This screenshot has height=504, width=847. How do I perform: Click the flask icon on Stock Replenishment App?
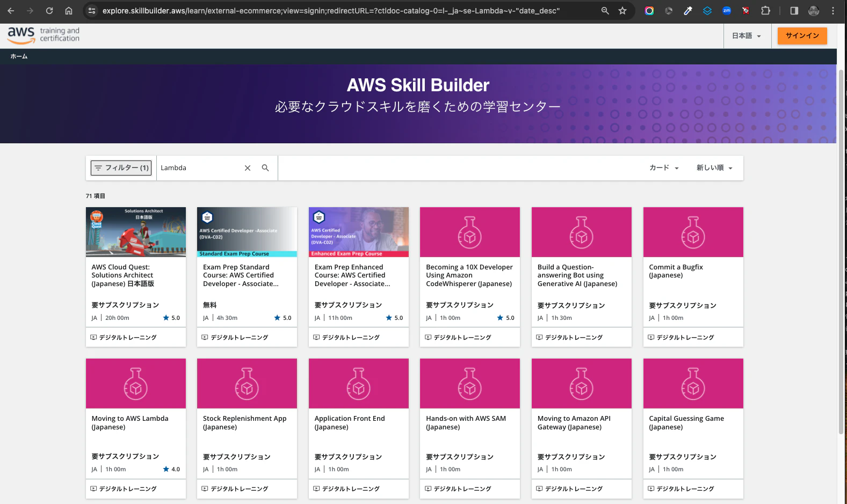247,384
